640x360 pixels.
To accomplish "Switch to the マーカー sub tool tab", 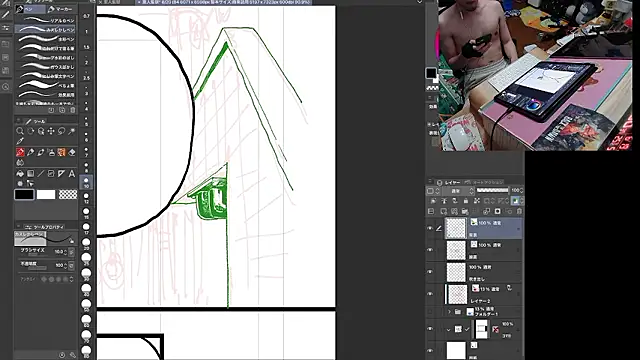I will tap(61, 9).
